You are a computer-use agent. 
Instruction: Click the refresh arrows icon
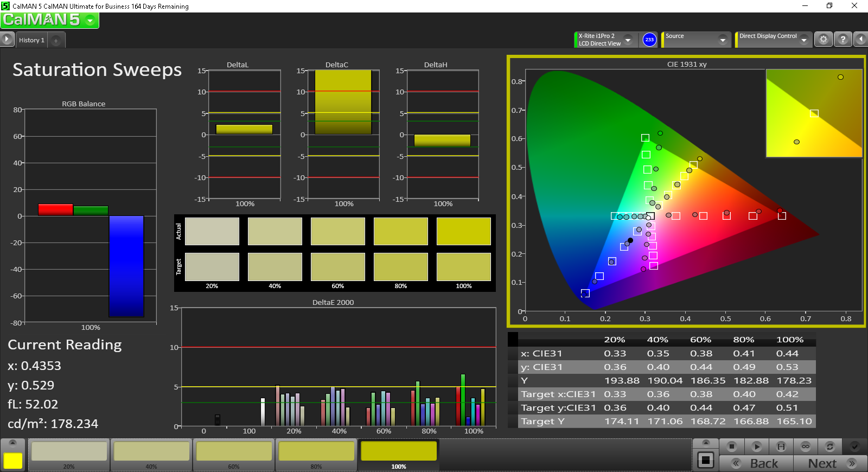coord(829,447)
